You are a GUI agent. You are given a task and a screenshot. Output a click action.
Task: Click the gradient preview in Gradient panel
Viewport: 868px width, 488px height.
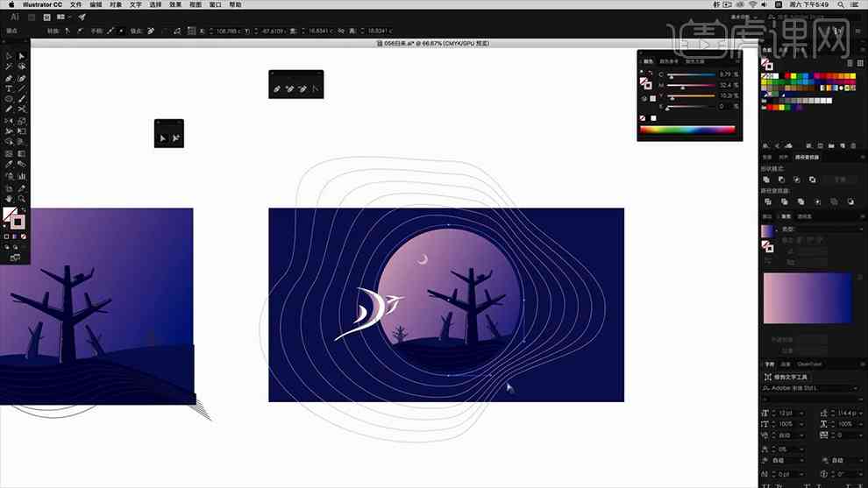tap(808, 298)
